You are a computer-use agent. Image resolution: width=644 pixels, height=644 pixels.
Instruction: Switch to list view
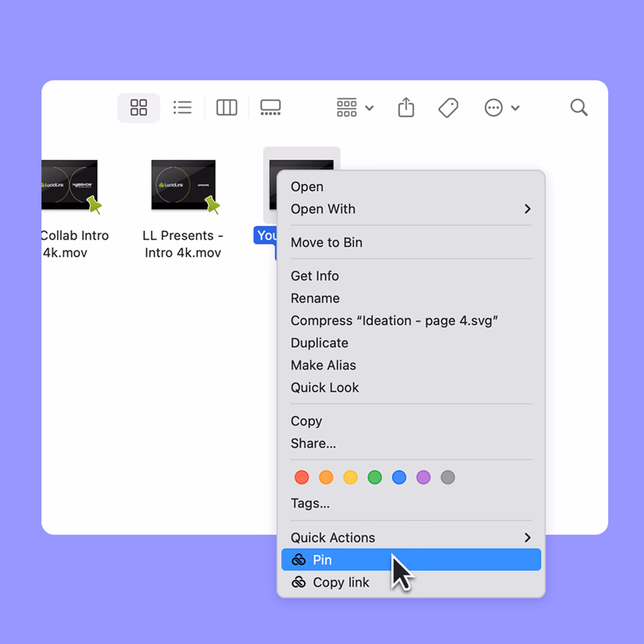[182, 107]
